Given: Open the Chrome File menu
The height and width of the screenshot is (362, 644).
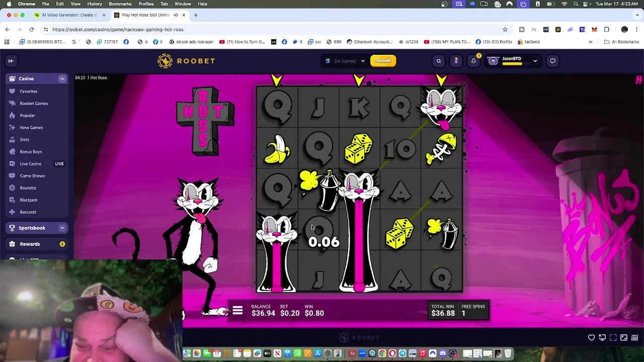Looking at the screenshot, I should [45, 4].
